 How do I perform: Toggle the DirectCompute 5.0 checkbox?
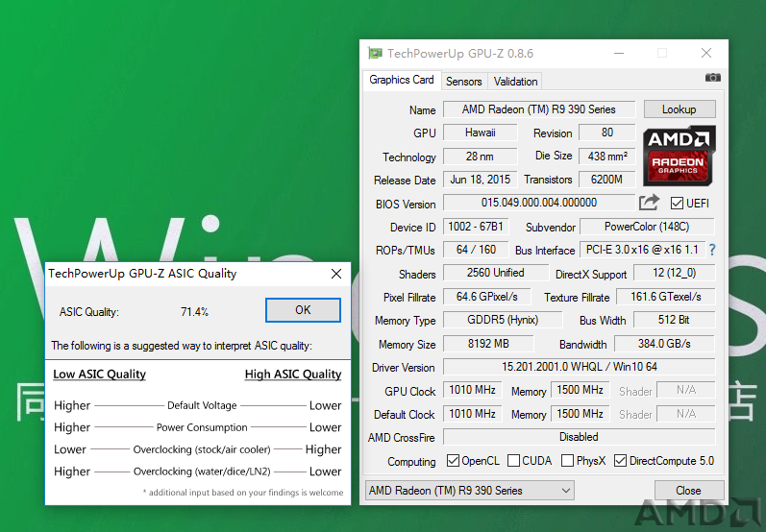click(x=621, y=461)
